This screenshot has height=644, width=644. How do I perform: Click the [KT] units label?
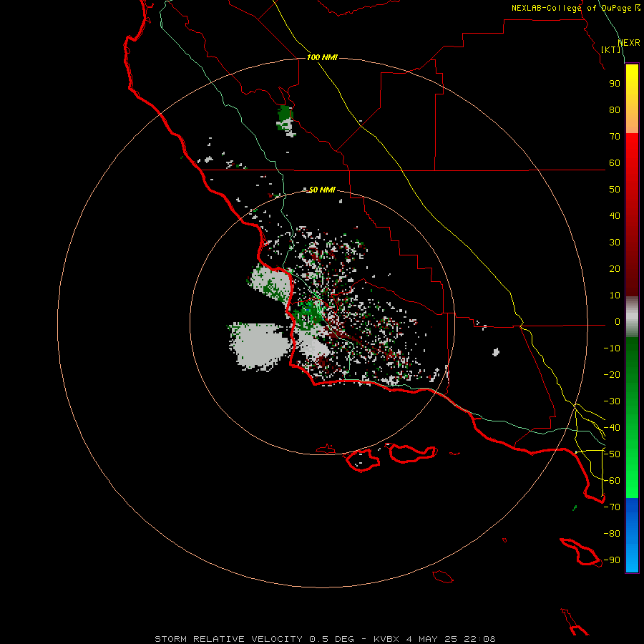pos(611,49)
